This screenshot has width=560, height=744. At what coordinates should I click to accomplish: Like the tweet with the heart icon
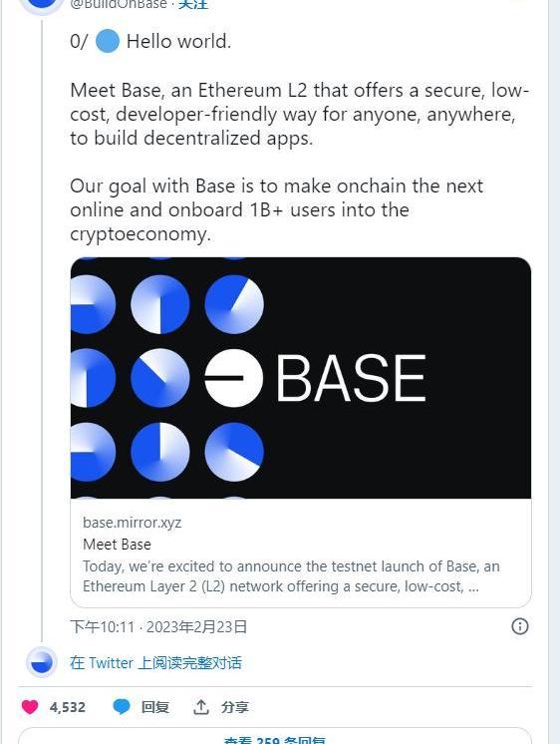(30, 706)
